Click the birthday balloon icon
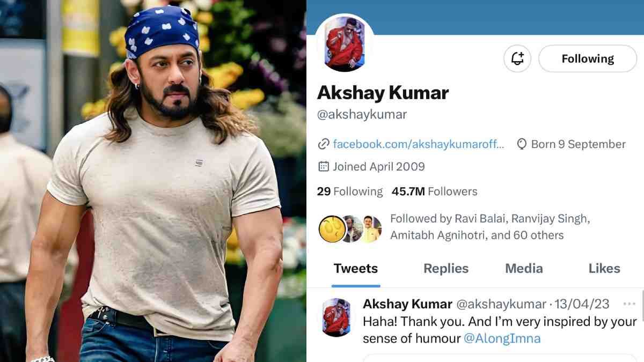Screen dimensions: 644x362 click(521, 144)
